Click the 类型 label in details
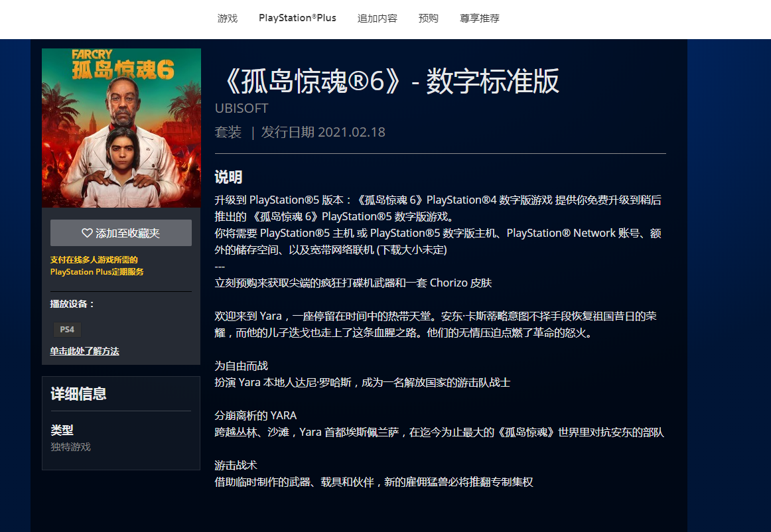Image resolution: width=771 pixels, height=532 pixels. click(62, 431)
